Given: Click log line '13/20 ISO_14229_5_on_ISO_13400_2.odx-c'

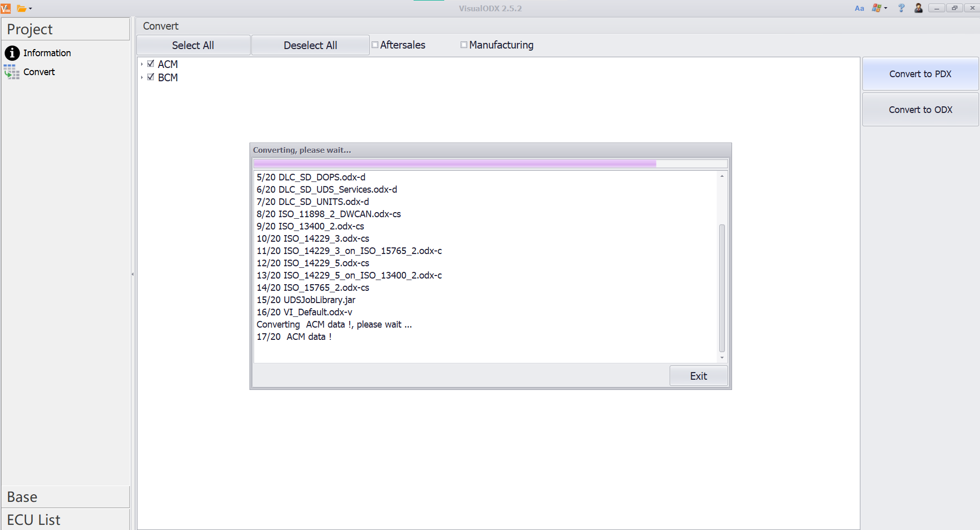Looking at the screenshot, I should [349, 275].
